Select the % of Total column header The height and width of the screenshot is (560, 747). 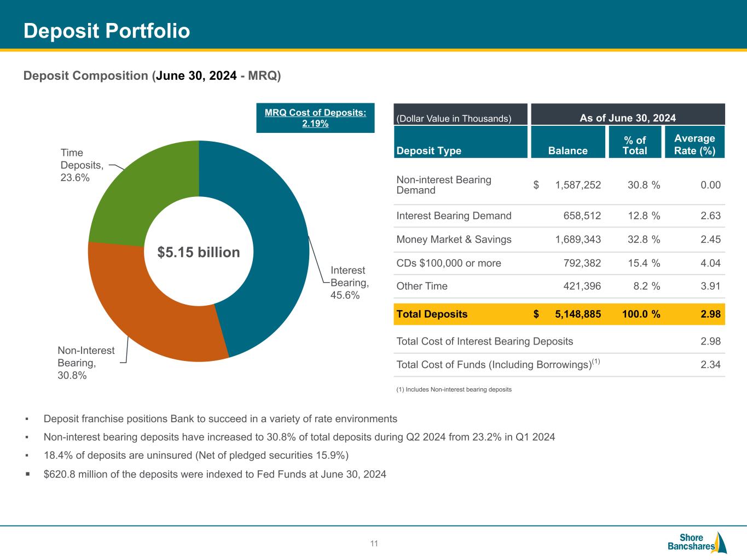[634, 145]
